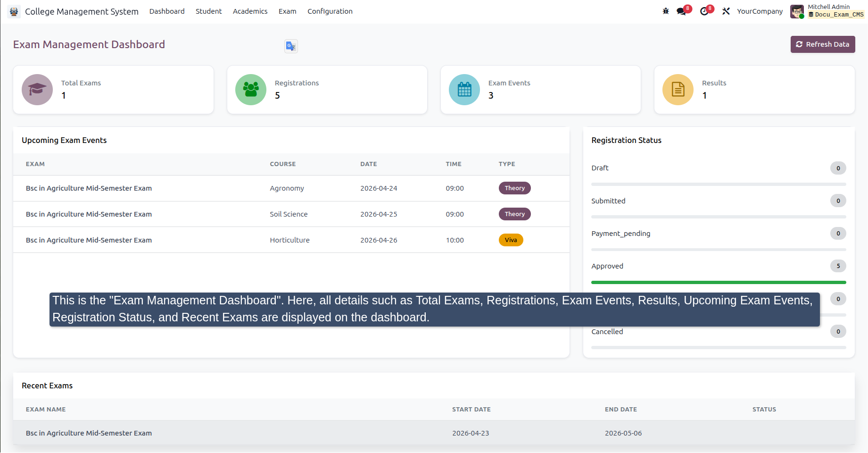Click the Soil Science course cell

pos(289,214)
